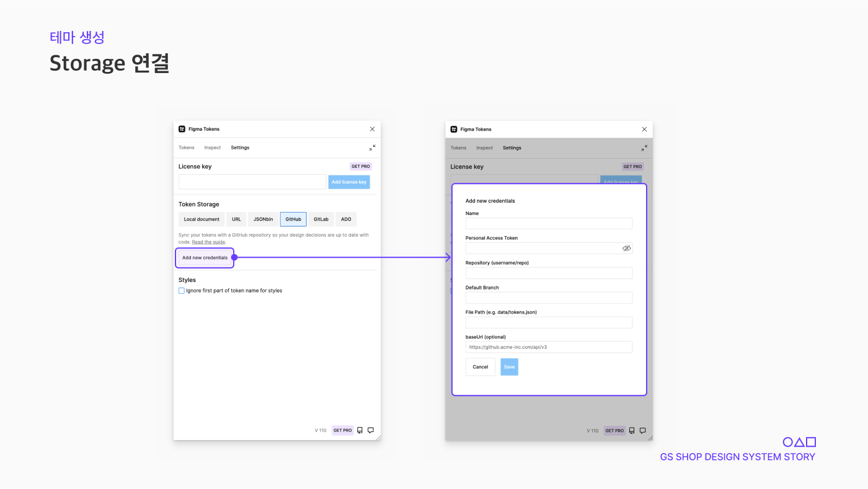Open feedback chat icon in right window footer
Screen dimensions: 868x489
(643, 430)
